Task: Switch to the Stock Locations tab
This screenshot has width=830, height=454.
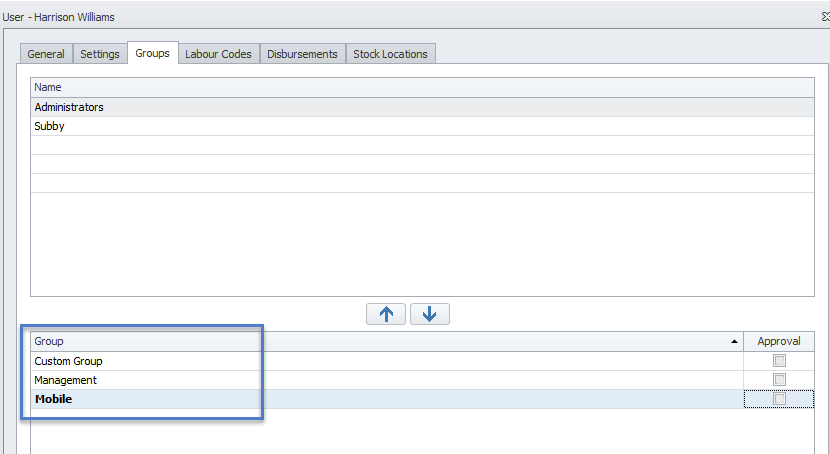Action: pos(390,54)
